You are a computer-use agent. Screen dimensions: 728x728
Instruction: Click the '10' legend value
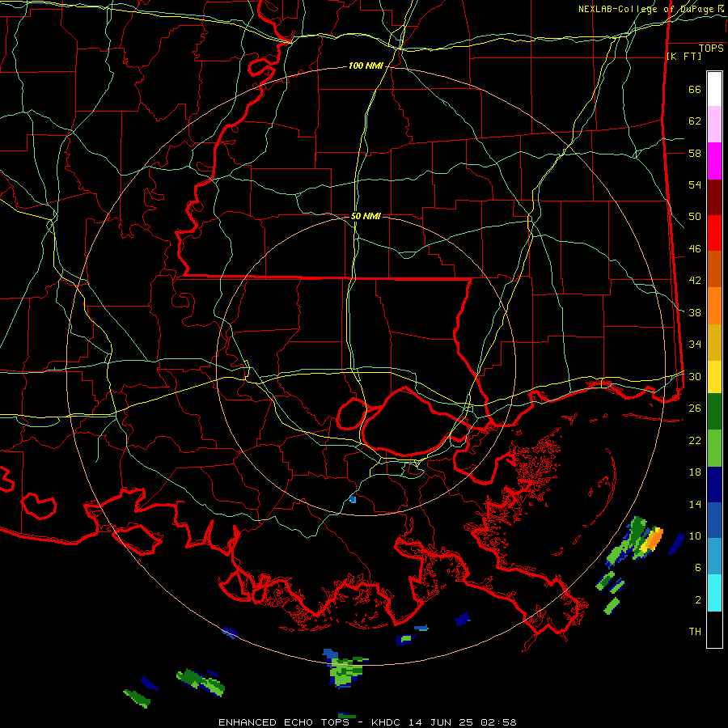(x=695, y=535)
